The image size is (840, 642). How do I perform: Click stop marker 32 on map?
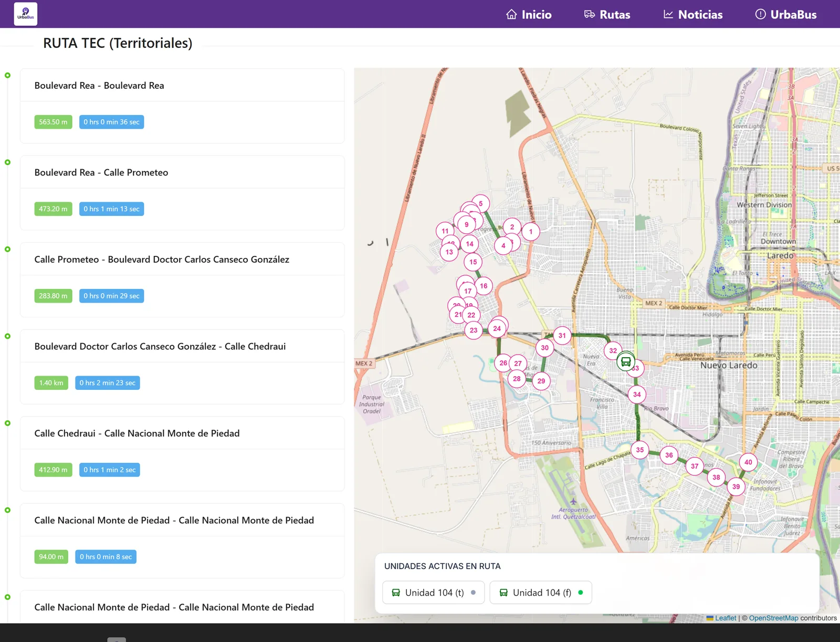[x=613, y=351]
